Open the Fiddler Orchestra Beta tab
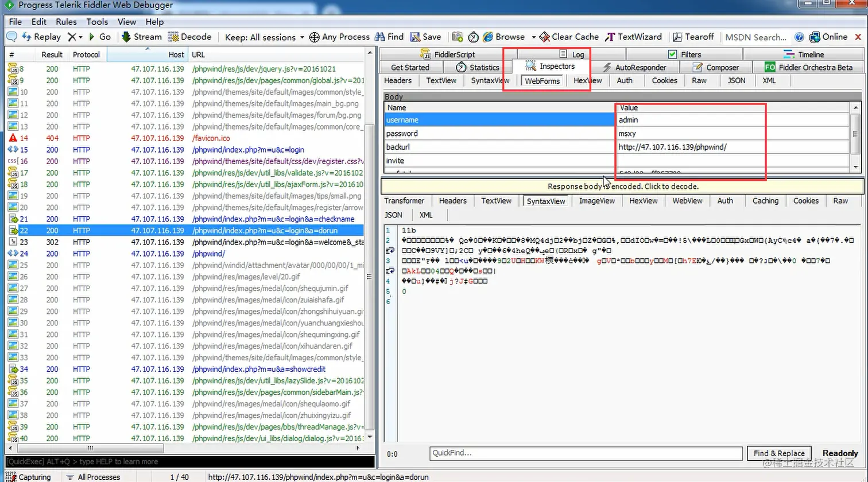The width and height of the screenshot is (868, 482). tap(808, 67)
